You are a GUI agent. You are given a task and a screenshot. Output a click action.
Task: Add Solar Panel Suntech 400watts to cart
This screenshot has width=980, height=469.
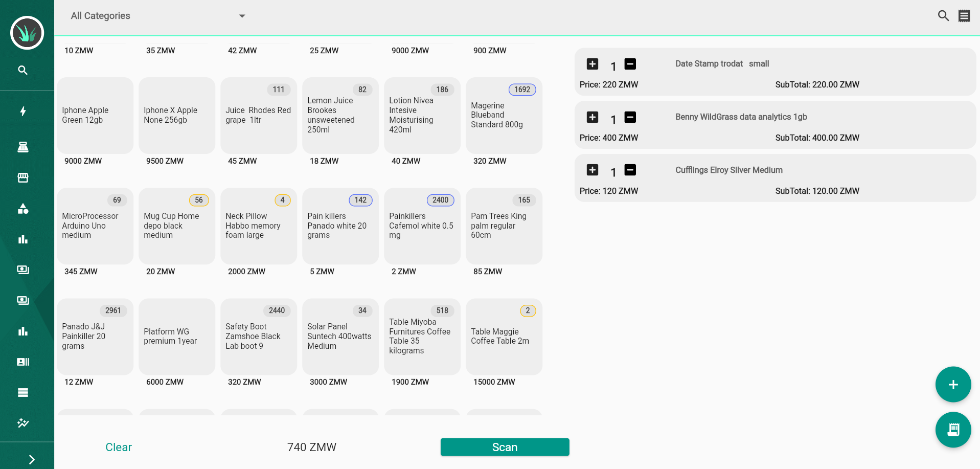[x=340, y=337]
